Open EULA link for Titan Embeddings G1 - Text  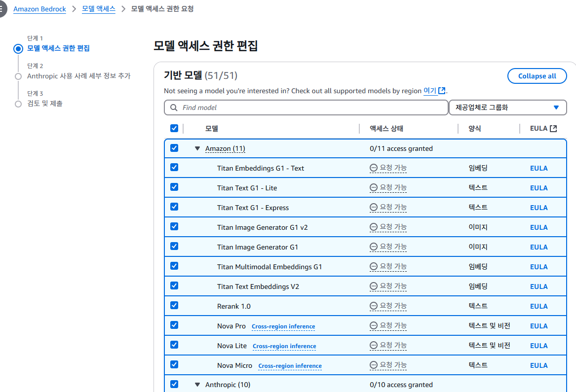[x=538, y=168]
